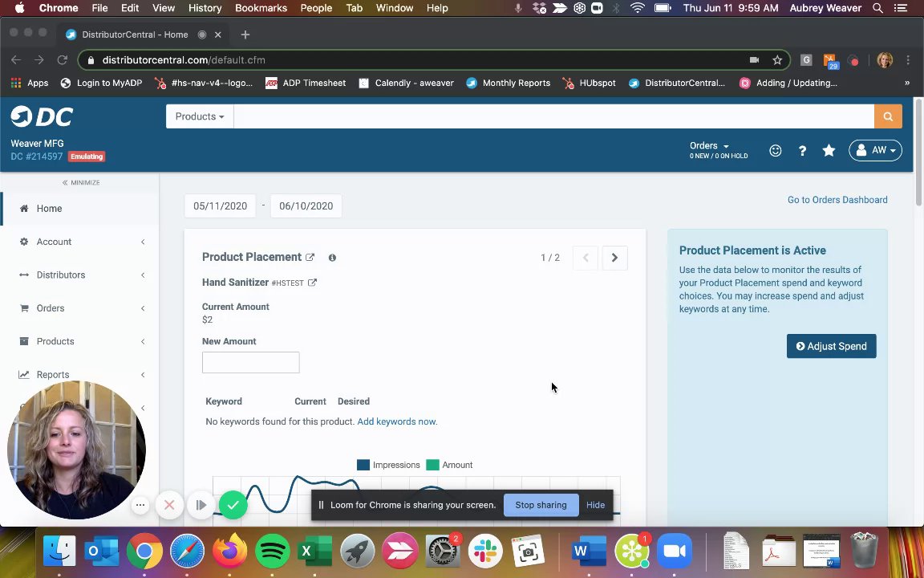Screen dimensions: 924x578
Task: Expand the Account sidebar section
Action: [x=79, y=242]
